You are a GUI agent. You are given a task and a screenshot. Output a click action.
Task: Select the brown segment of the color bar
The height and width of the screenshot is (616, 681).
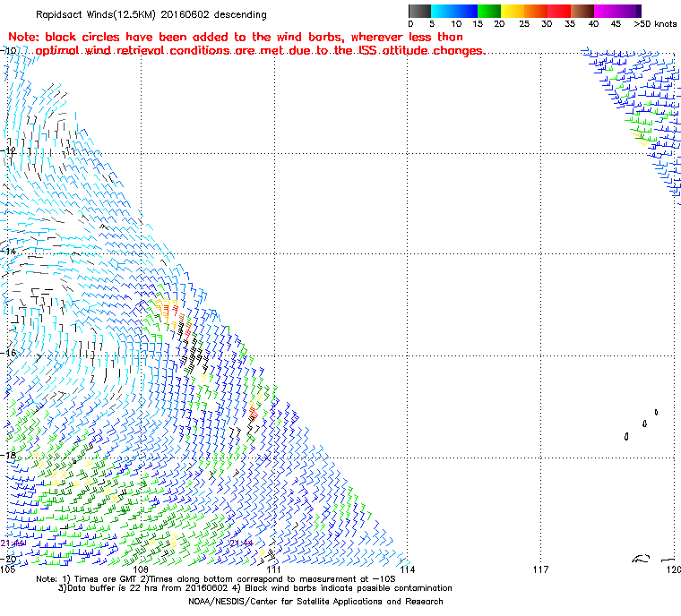point(582,11)
